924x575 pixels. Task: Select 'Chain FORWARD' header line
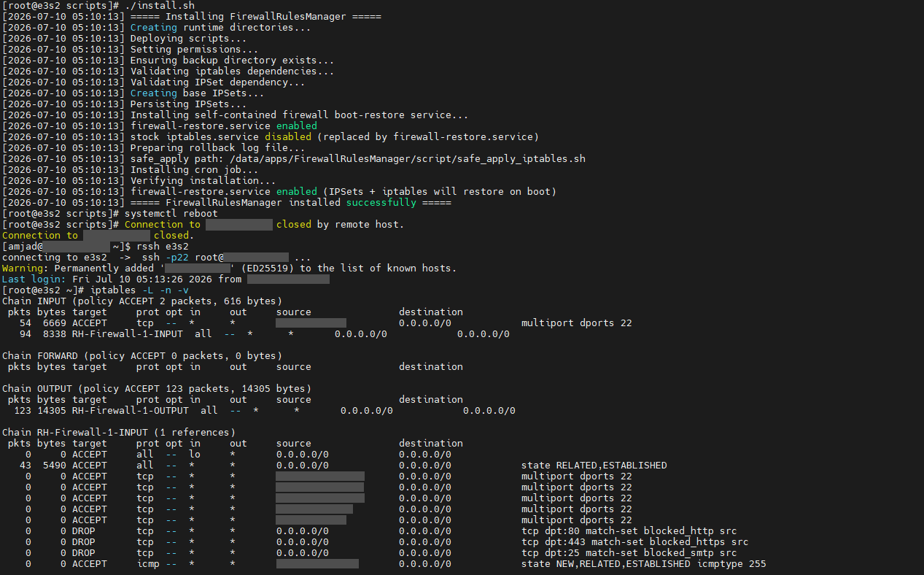[142, 355]
